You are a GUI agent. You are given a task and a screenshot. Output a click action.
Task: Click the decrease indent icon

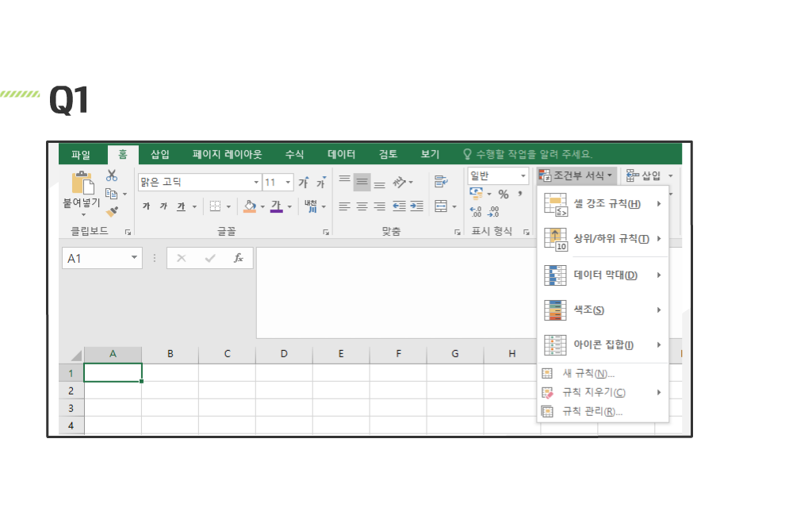click(399, 206)
